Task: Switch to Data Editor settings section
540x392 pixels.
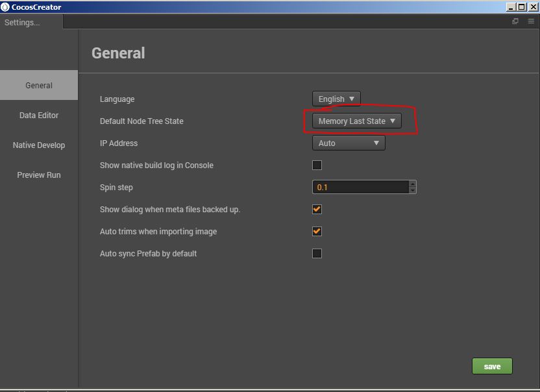Action: click(x=39, y=116)
